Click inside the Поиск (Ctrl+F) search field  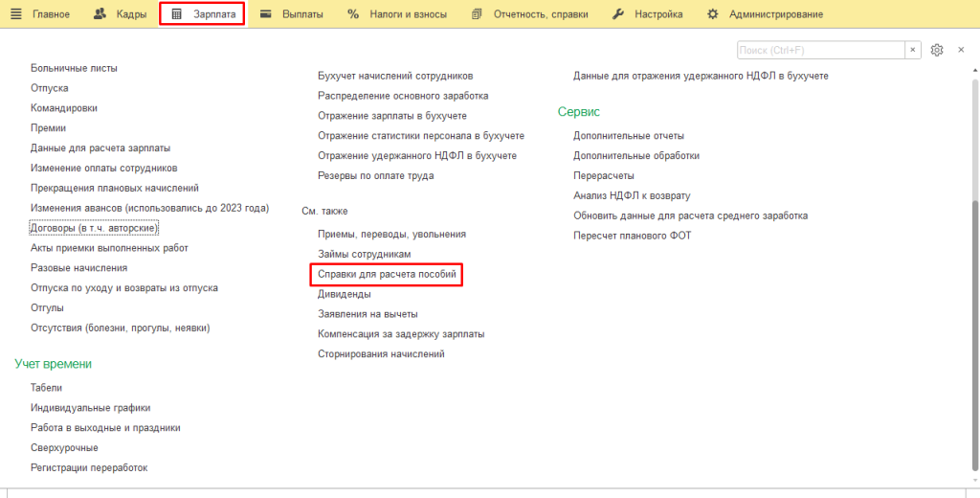click(x=820, y=50)
